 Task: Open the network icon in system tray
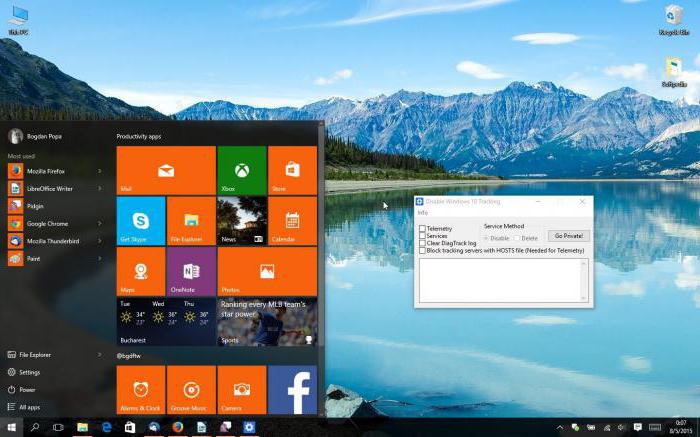607,428
